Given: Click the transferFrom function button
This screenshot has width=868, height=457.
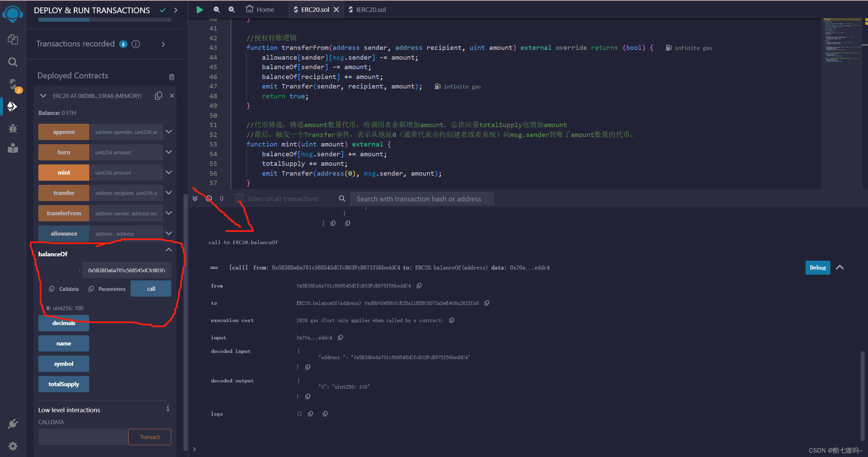Looking at the screenshot, I should click(64, 213).
